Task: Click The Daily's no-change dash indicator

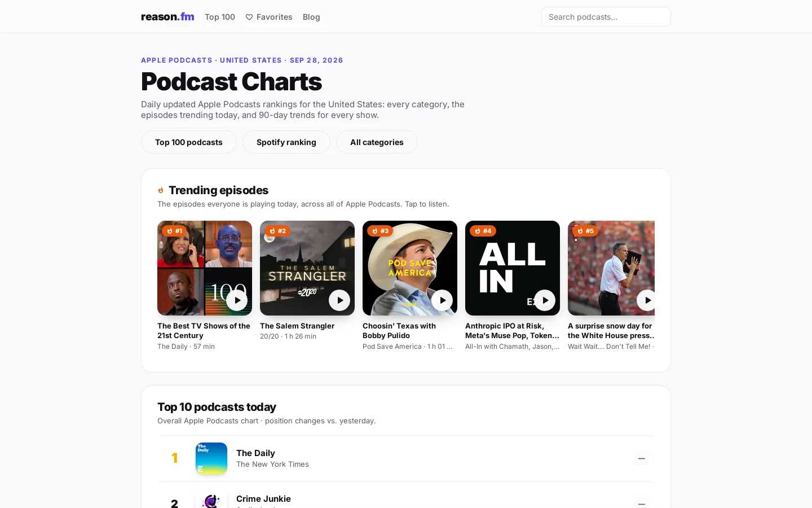Action: pos(641,458)
